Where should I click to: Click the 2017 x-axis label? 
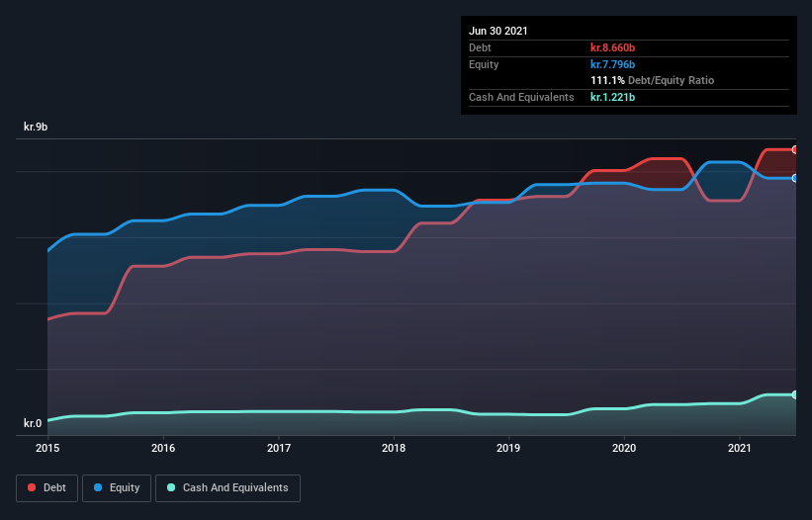[x=279, y=448]
